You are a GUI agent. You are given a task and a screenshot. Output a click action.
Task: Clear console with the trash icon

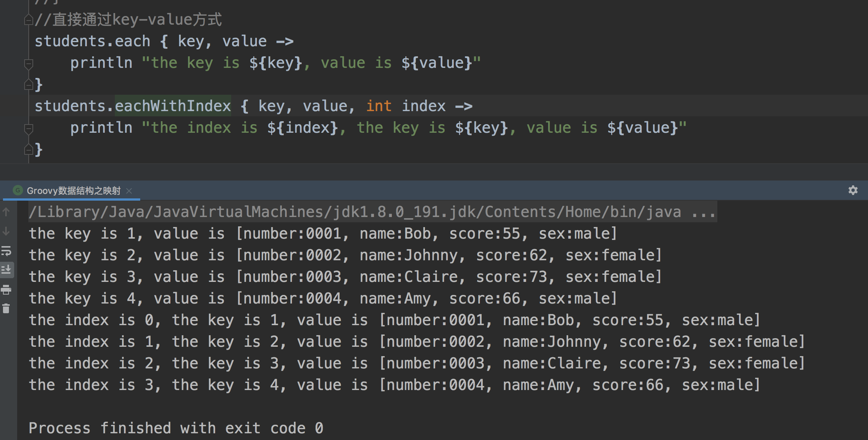pos(6,309)
